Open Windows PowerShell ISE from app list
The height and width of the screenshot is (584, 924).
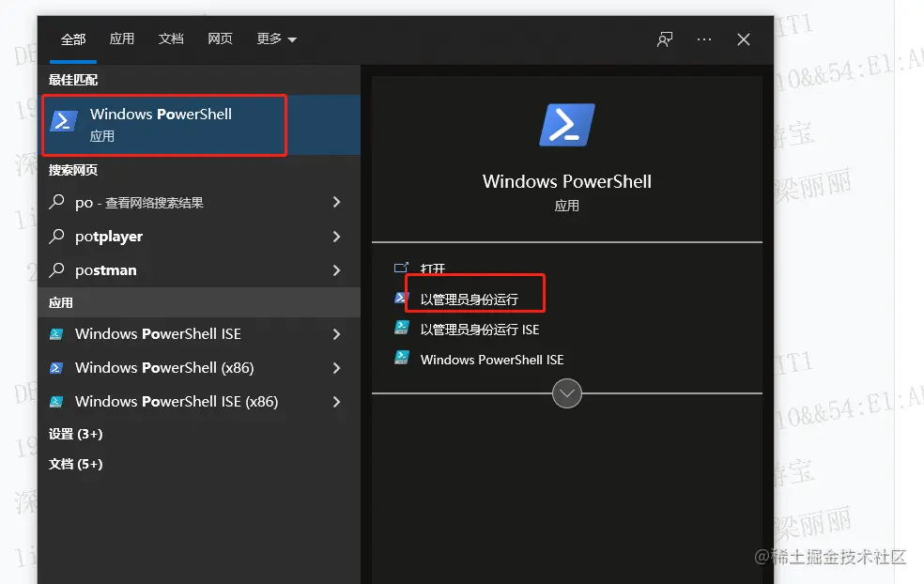200,334
